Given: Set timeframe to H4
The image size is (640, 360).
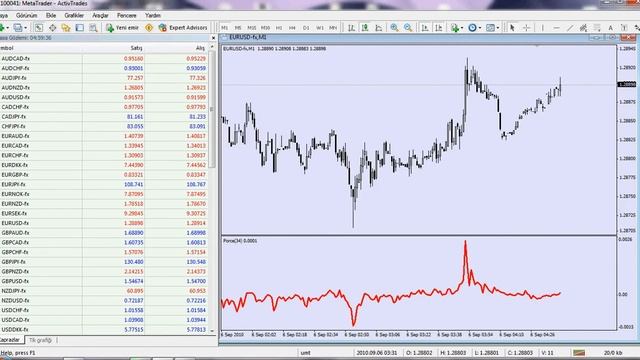Looking at the screenshot, I should tap(292, 28).
